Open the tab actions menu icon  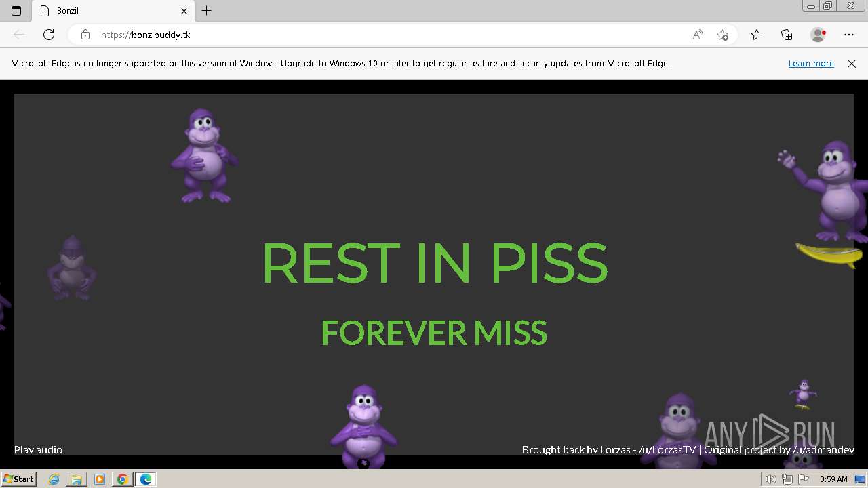[16, 11]
